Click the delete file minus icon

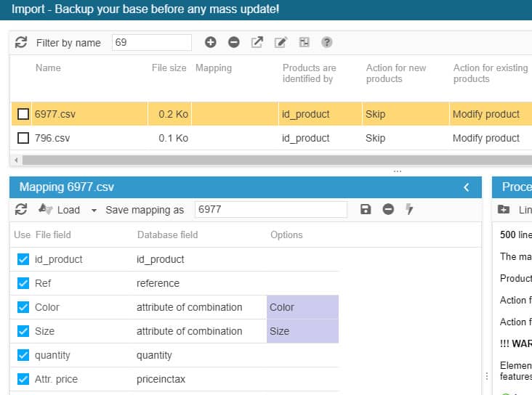click(233, 43)
